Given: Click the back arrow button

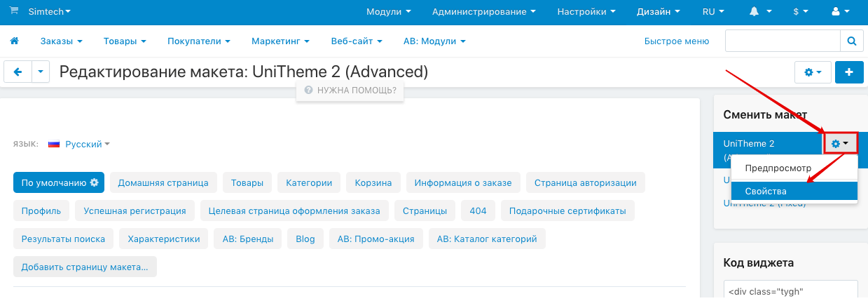Looking at the screenshot, I should point(18,72).
